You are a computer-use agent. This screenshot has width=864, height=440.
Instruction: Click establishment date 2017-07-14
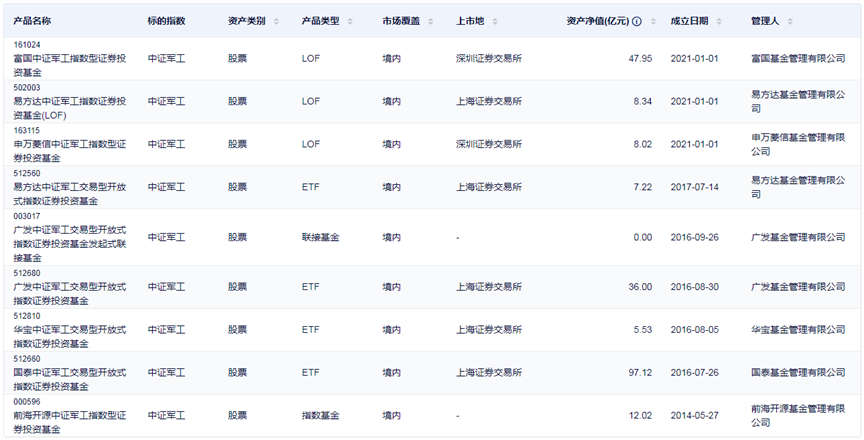coord(694,187)
